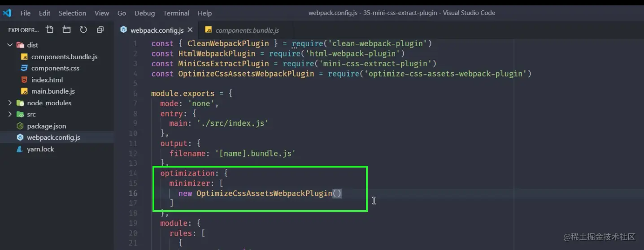Screen dimensions: 644x250
Task: Open the View menu
Action: [x=102, y=13]
